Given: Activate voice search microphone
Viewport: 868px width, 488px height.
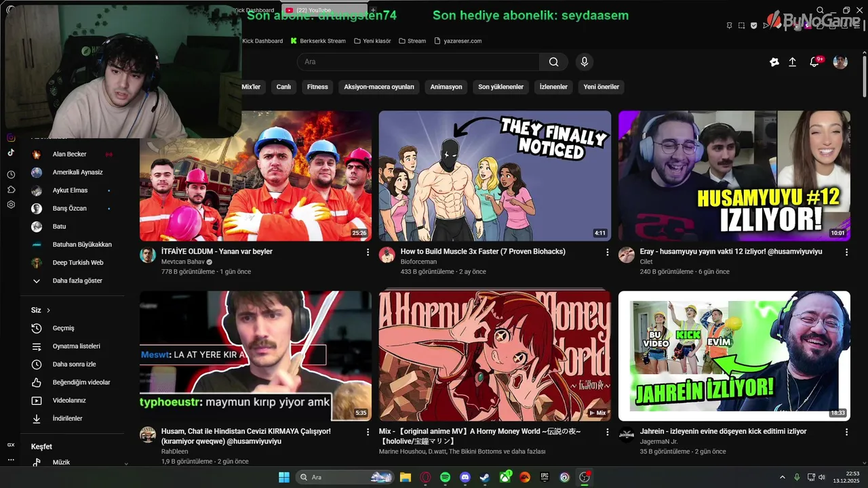Looking at the screenshot, I should pyautogui.click(x=585, y=62).
